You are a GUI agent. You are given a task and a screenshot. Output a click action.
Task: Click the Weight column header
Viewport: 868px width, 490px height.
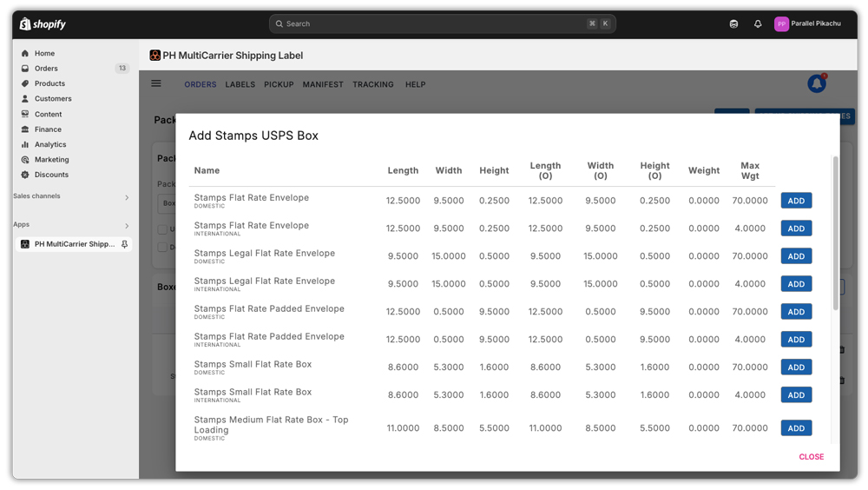(704, 170)
